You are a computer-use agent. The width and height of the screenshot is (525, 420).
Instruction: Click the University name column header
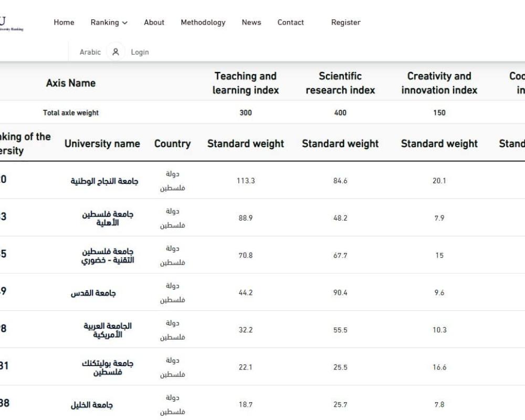coord(102,144)
